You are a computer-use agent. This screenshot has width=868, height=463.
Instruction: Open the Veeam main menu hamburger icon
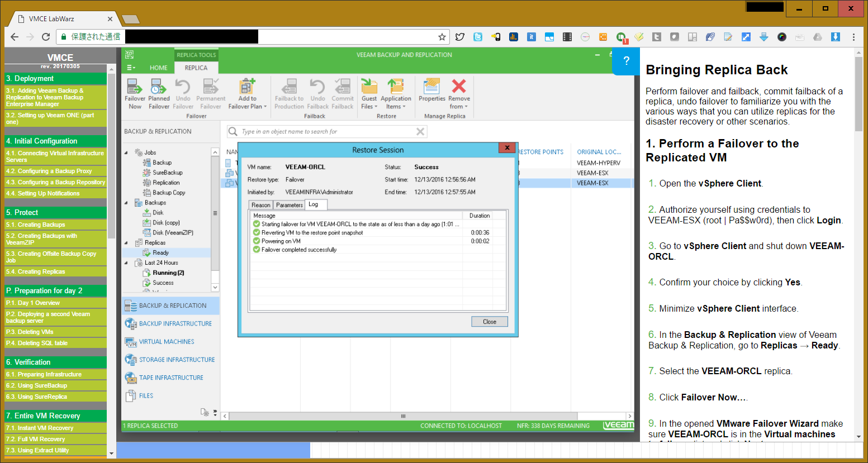click(131, 68)
